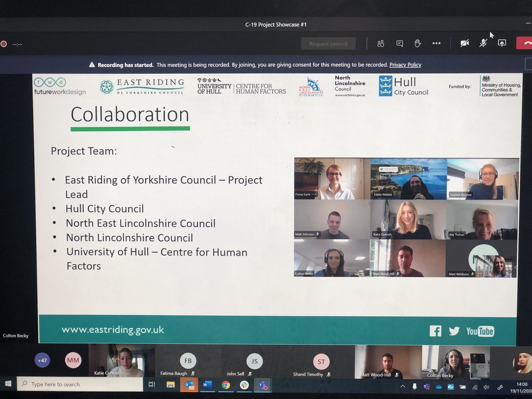532x399 pixels.
Task: Toggle the camera on
Action: pos(465,43)
